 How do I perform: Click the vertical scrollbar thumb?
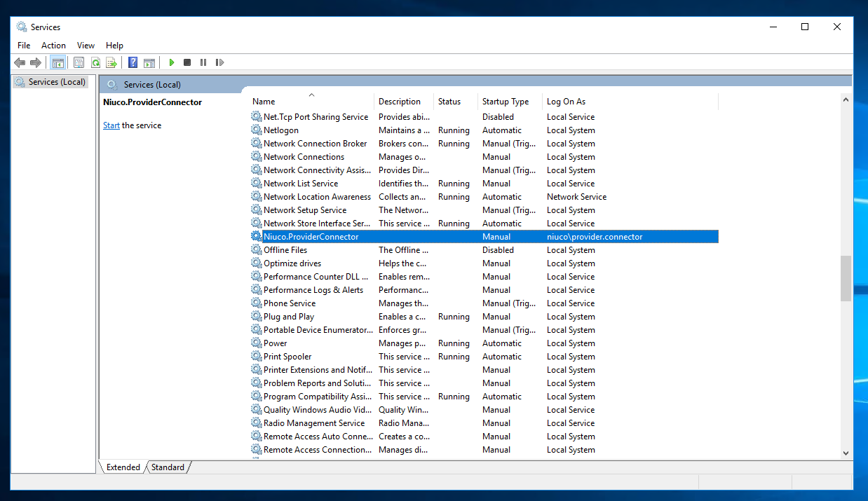click(846, 278)
